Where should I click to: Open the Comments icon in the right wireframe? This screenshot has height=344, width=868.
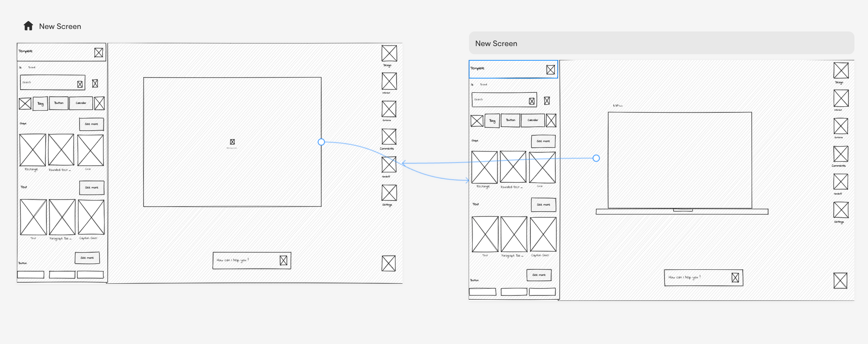(841, 154)
